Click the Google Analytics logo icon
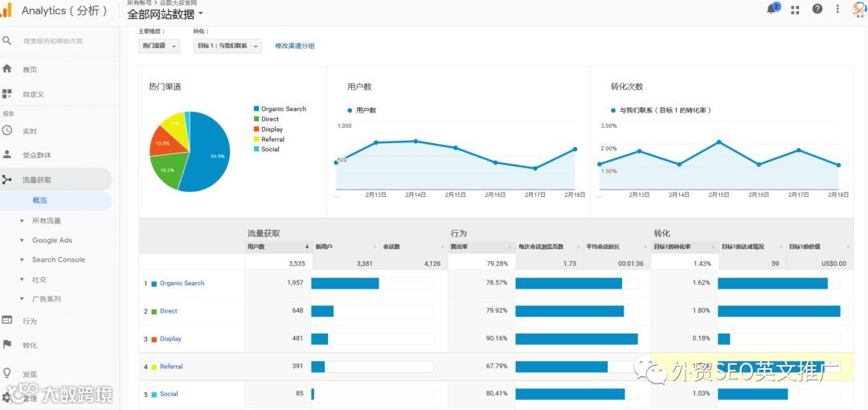The height and width of the screenshot is (410, 868). pos(6,10)
